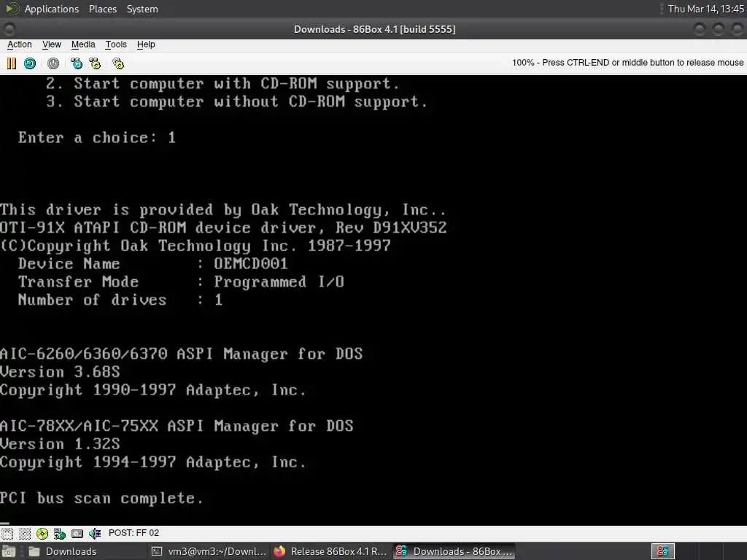The width and height of the screenshot is (747, 560).
Task: Send Ctrl+Alt+Esc via yellow keys icon
Action: pos(96,63)
